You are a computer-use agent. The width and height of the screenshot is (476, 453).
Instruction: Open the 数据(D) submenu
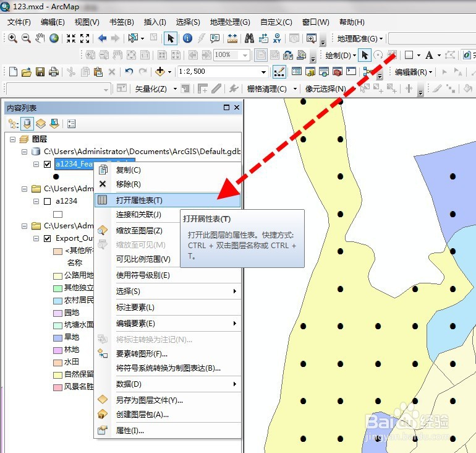tap(168, 384)
